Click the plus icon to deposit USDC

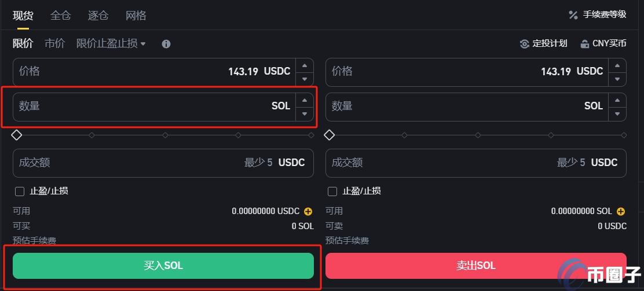pos(308,211)
